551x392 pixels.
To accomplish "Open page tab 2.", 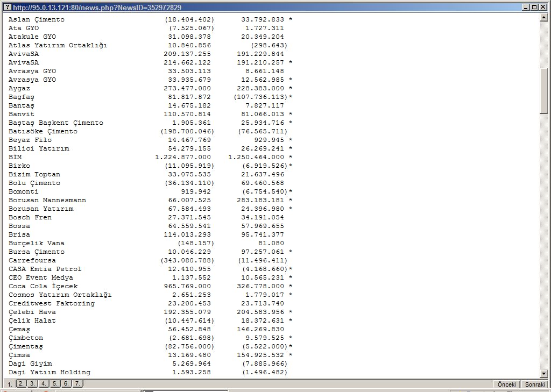I will pos(21,383).
